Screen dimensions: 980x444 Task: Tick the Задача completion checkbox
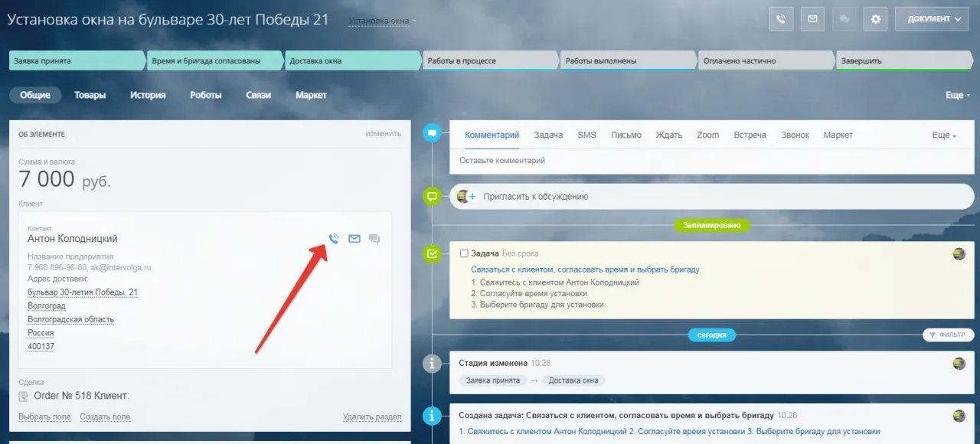pyautogui.click(x=464, y=253)
